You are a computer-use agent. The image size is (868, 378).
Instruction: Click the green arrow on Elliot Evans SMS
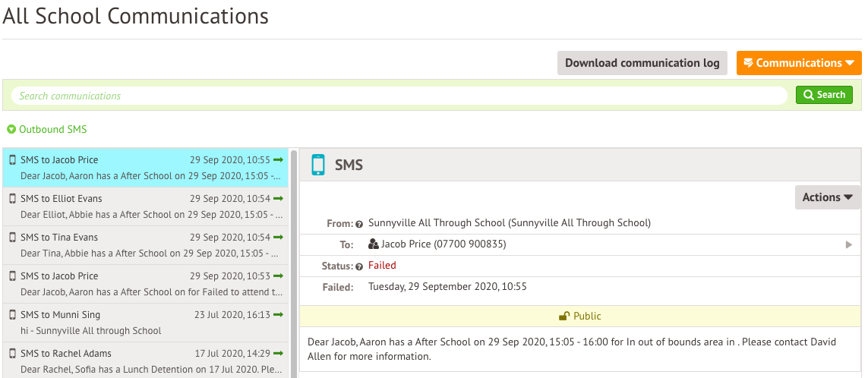point(278,198)
